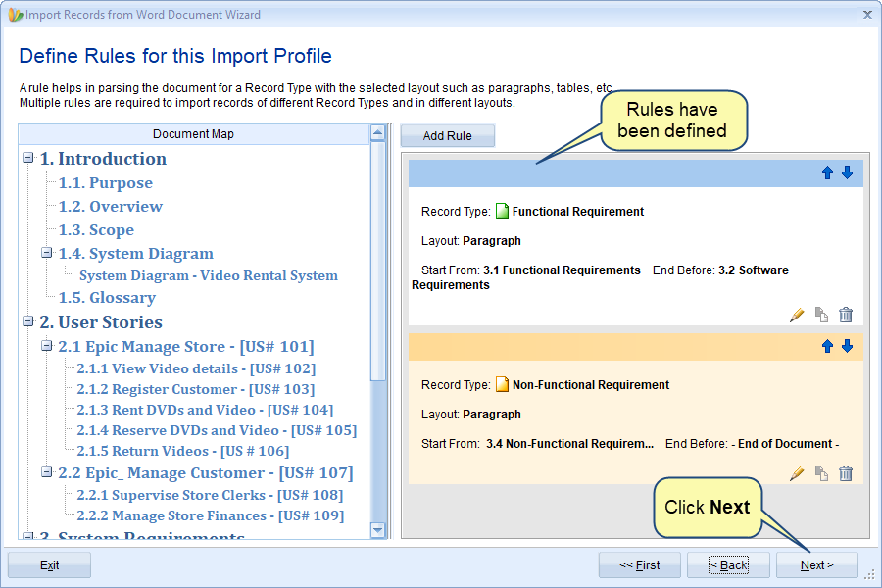Edit the Non-Functional Requirement rule with pencil

coord(797,473)
